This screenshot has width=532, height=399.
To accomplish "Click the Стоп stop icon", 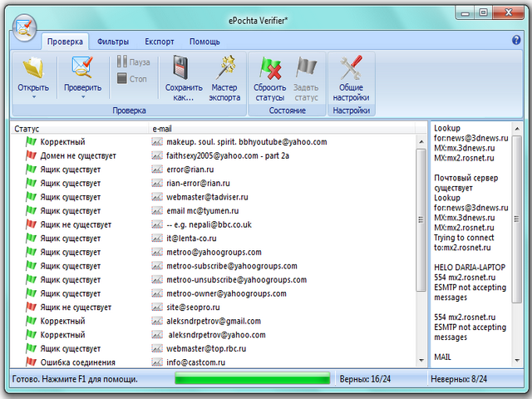I will [x=122, y=78].
